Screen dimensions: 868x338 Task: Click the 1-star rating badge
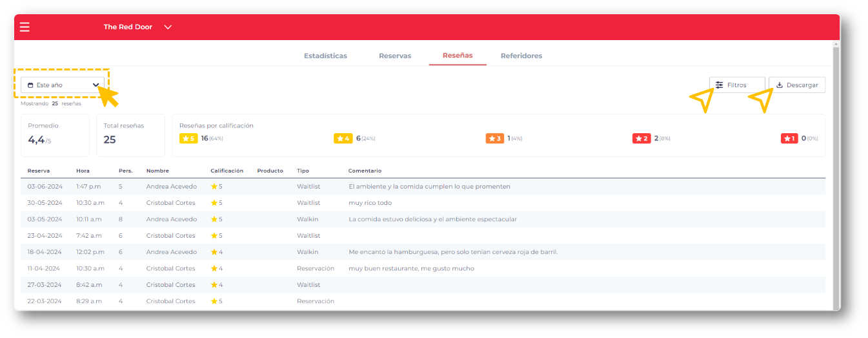point(789,138)
